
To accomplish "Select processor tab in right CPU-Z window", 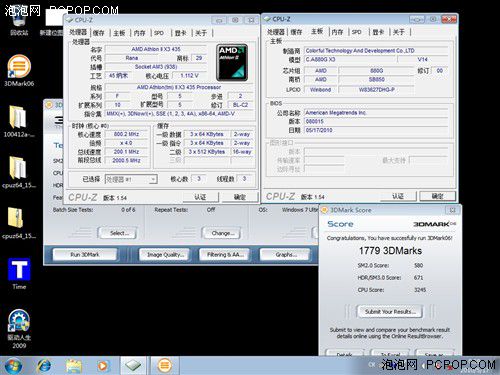I will tap(275, 32).
